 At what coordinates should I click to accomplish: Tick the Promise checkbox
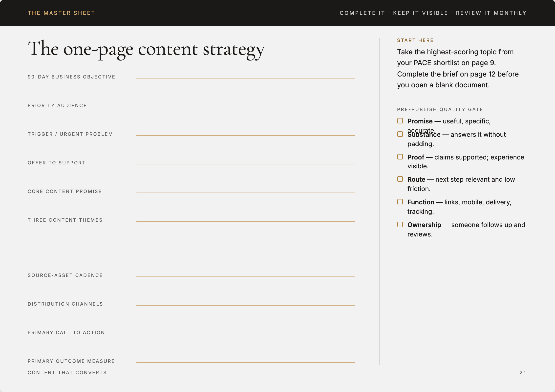click(x=400, y=121)
